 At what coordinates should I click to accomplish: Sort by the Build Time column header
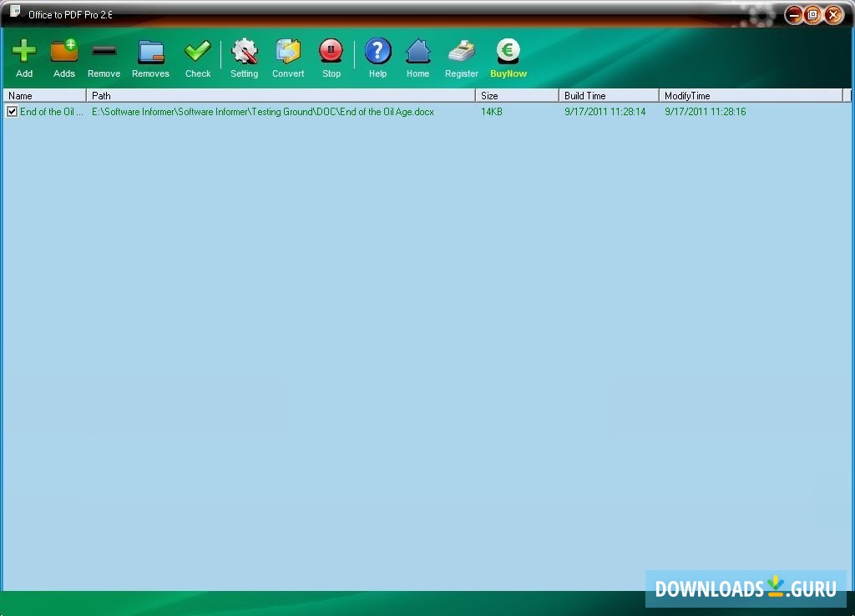click(x=609, y=95)
